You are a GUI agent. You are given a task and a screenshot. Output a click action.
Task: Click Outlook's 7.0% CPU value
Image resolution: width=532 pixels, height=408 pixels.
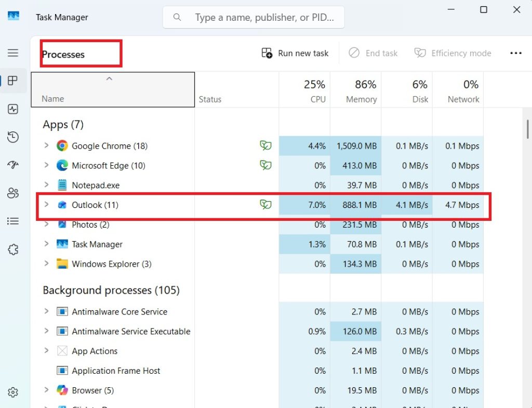[x=317, y=205]
